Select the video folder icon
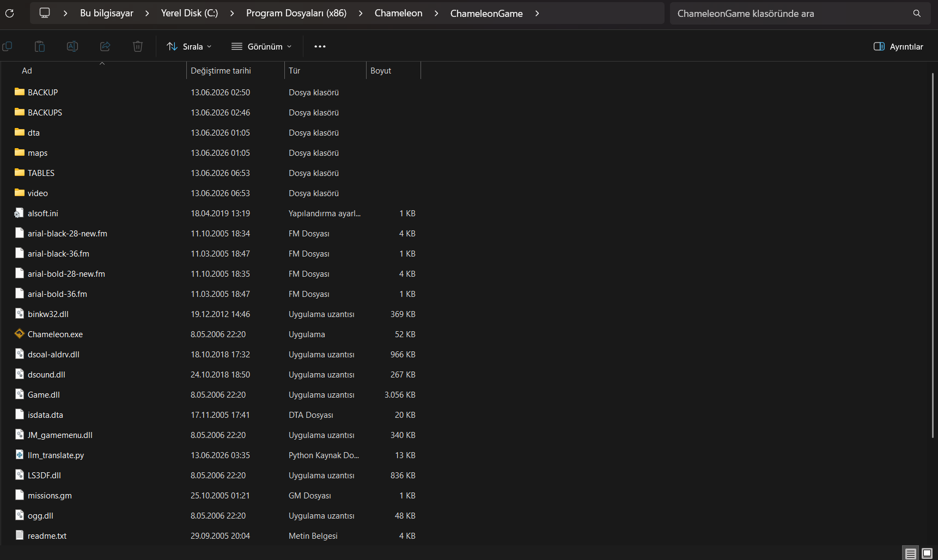 [x=20, y=193]
